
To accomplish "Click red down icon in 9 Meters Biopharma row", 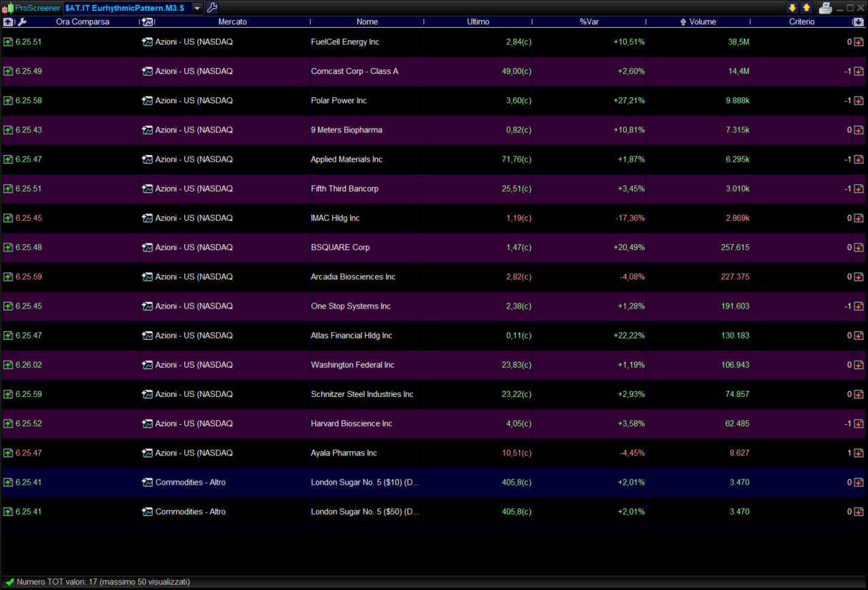I will 858,130.
